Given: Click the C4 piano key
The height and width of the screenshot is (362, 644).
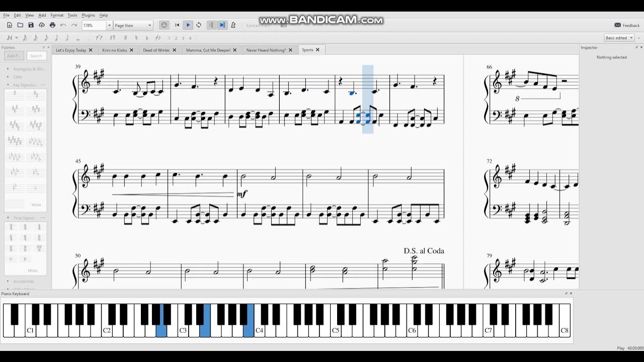Looking at the screenshot, I should click(x=259, y=330).
